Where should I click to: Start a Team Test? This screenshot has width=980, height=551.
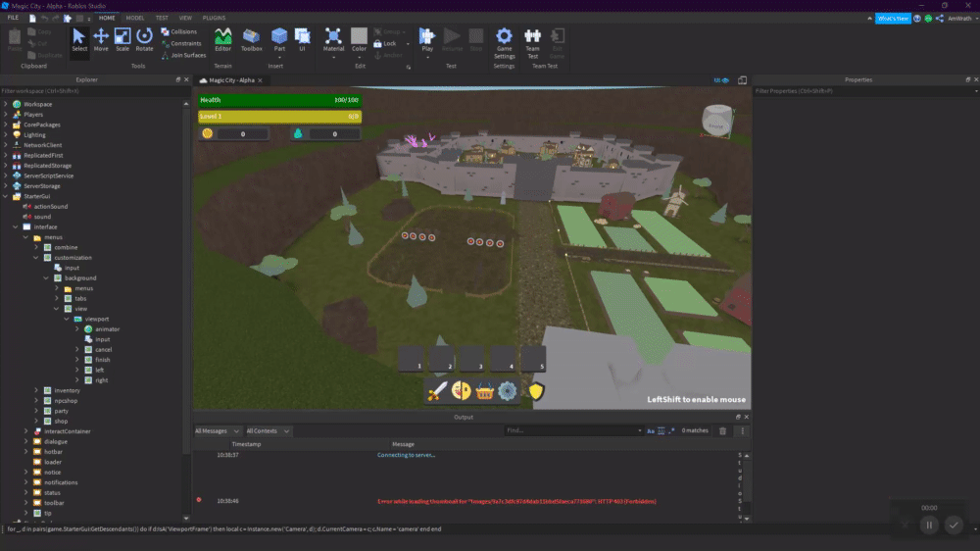(532, 42)
